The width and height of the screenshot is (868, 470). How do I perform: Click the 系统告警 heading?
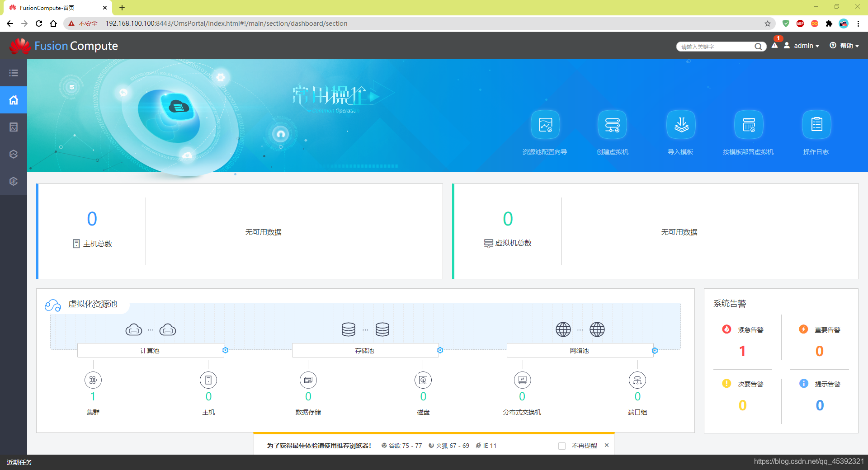[730, 304]
